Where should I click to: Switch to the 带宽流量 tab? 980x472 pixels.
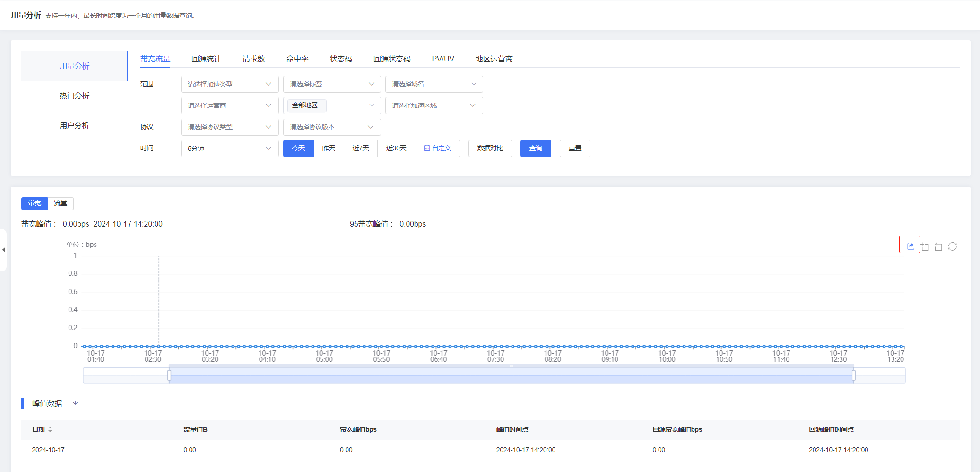click(155, 59)
